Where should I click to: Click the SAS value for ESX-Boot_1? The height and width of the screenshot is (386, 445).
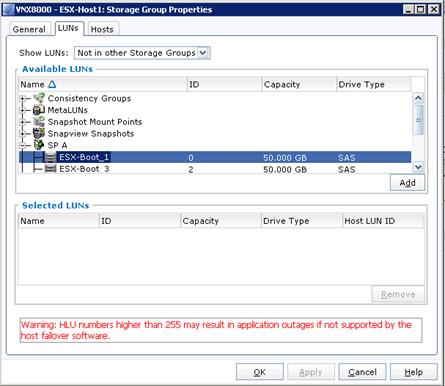pos(347,158)
